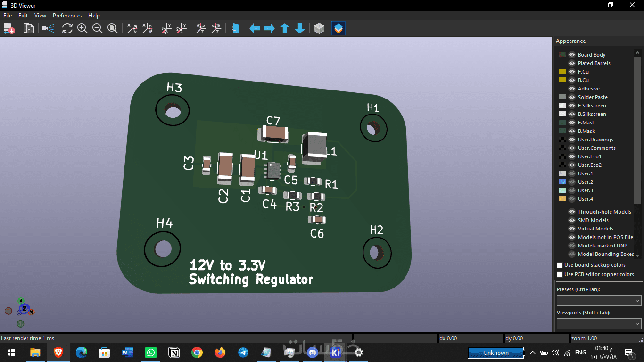Click the Zoom to fit icon
Screen dimensions: 644x362
(x=113, y=29)
